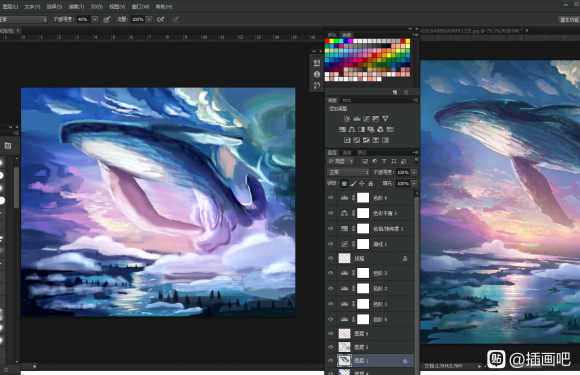
Task: Switch to the 路径 (Paths) tab
Action: tap(362, 152)
